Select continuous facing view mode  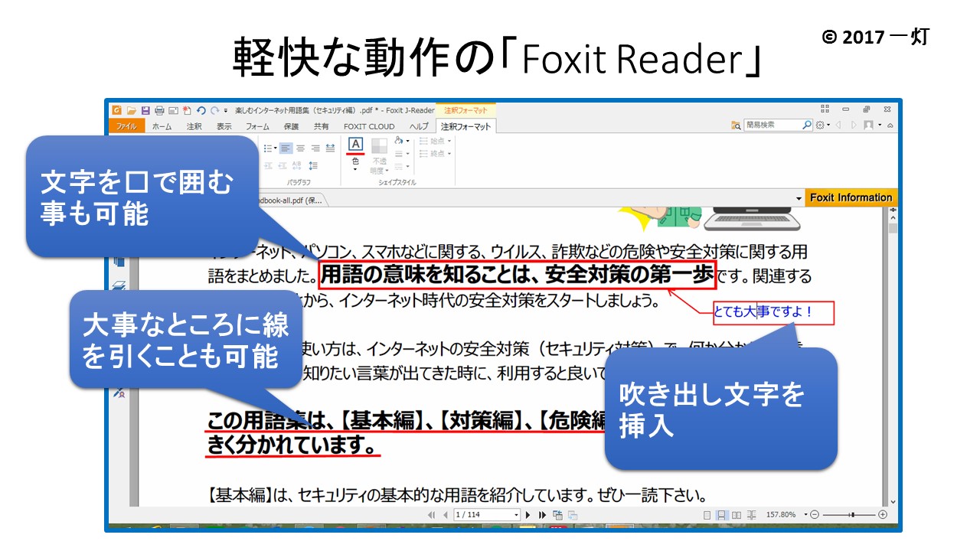click(x=751, y=515)
